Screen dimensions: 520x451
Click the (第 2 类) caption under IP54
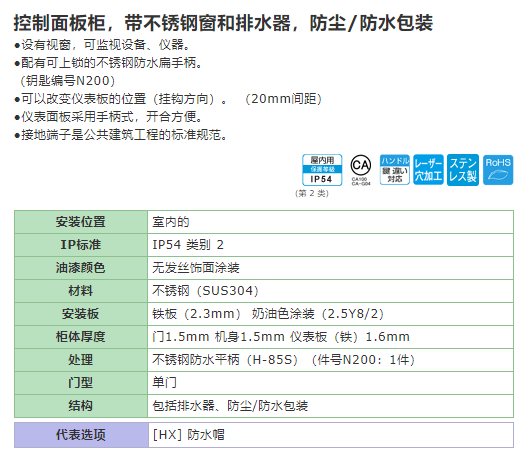312,193
